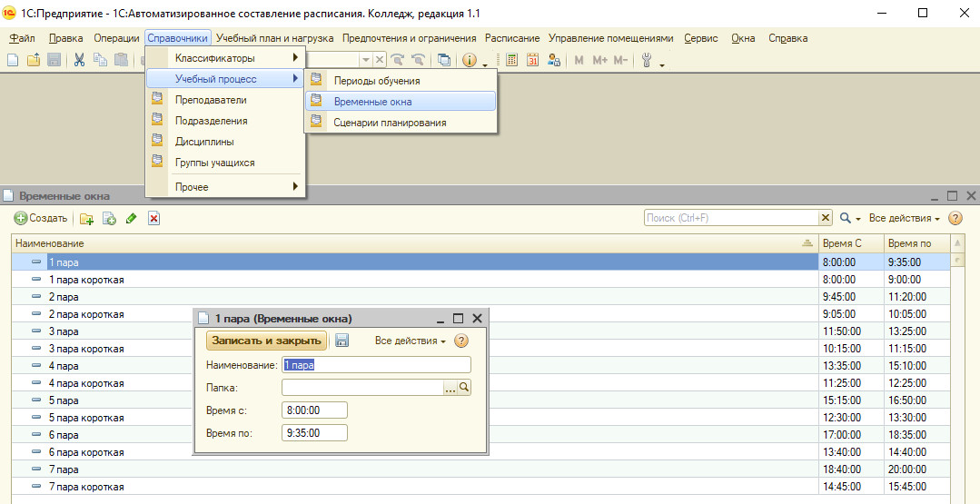Click the yellow info help icon in toolbar
The width and height of the screenshot is (980, 504).
(x=469, y=60)
